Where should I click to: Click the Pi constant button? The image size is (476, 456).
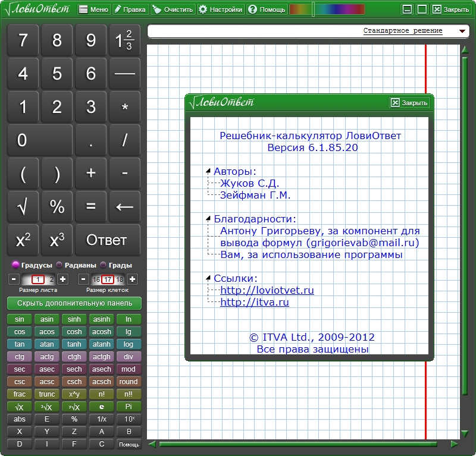tap(129, 407)
